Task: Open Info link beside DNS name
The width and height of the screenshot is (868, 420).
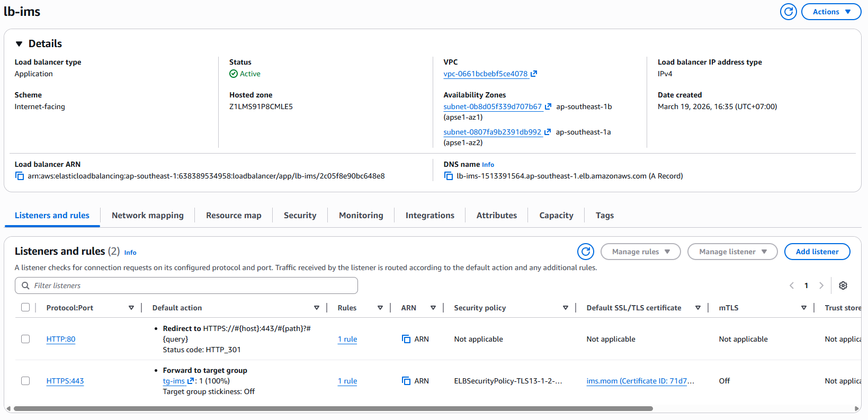Action: click(488, 165)
